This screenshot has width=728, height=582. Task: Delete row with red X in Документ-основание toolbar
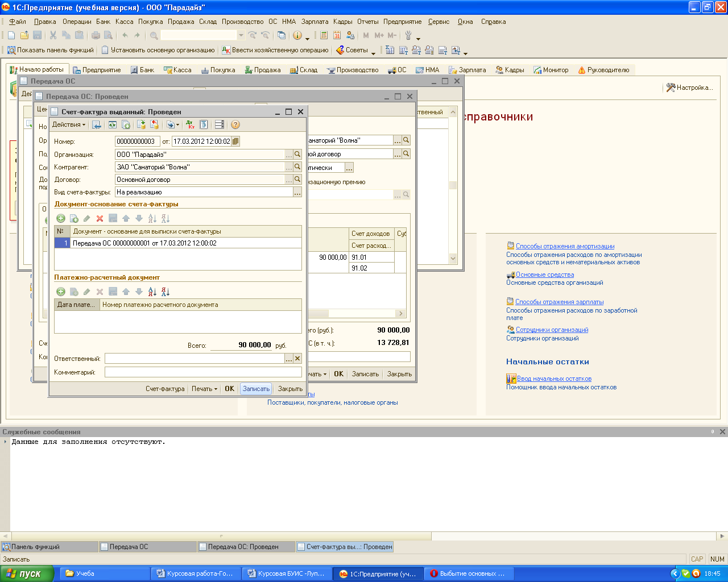point(100,218)
